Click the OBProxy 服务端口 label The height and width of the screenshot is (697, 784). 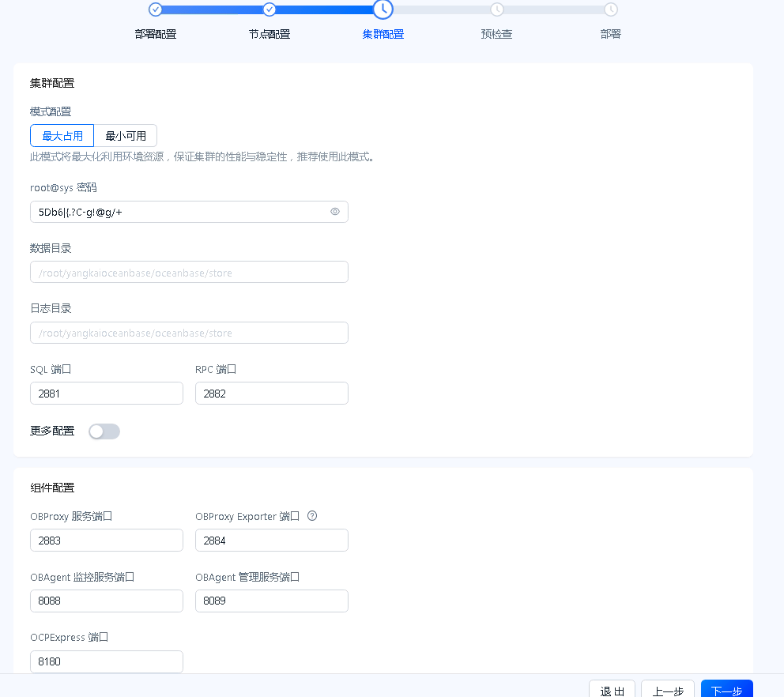[71, 516]
